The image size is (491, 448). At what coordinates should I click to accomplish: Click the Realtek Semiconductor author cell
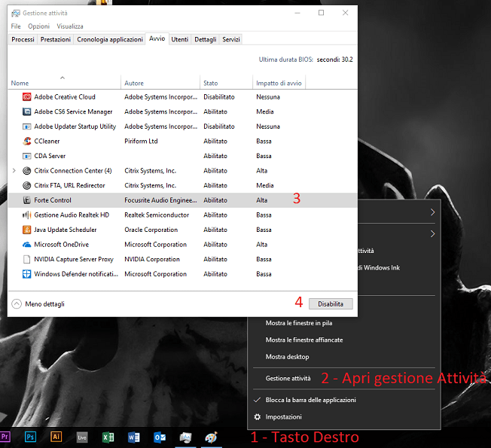[157, 215]
